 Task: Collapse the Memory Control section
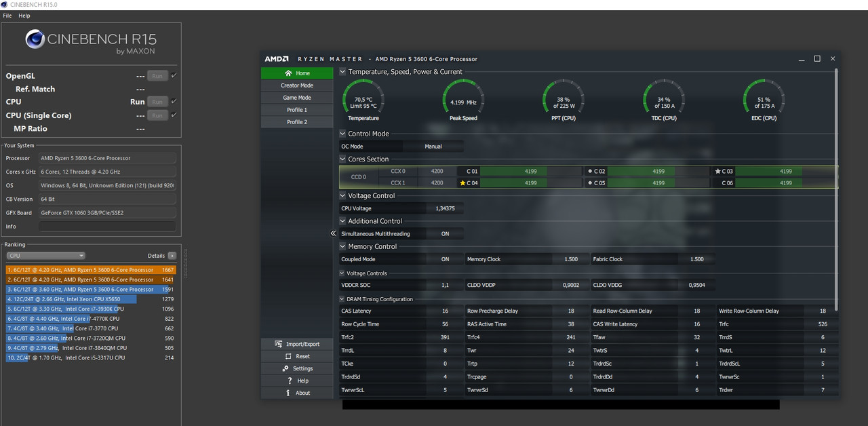click(x=342, y=247)
